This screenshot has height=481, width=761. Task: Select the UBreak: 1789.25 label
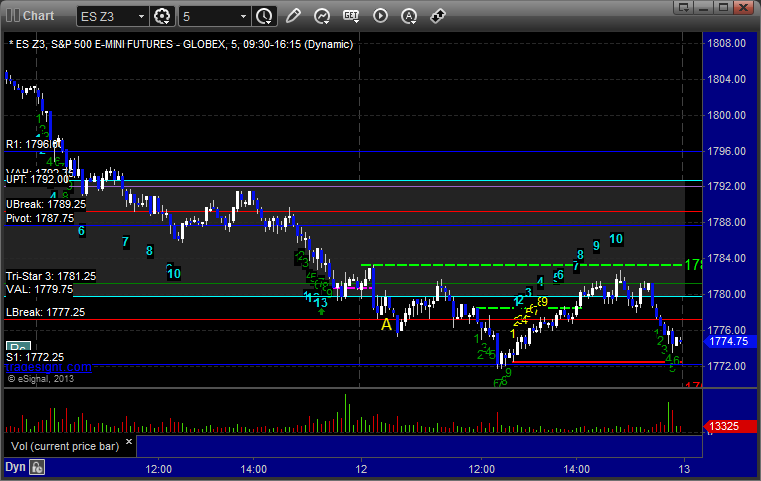(x=46, y=204)
